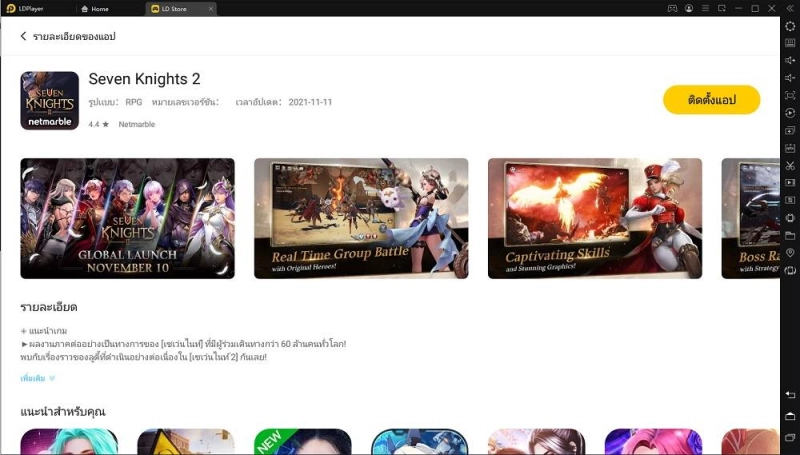Increase volume with speaker plus icon

(x=790, y=60)
